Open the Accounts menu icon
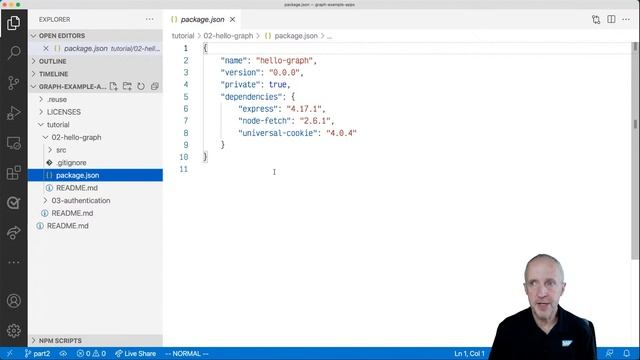The width and height of the screenshot is (640, 360). [13, 301]
